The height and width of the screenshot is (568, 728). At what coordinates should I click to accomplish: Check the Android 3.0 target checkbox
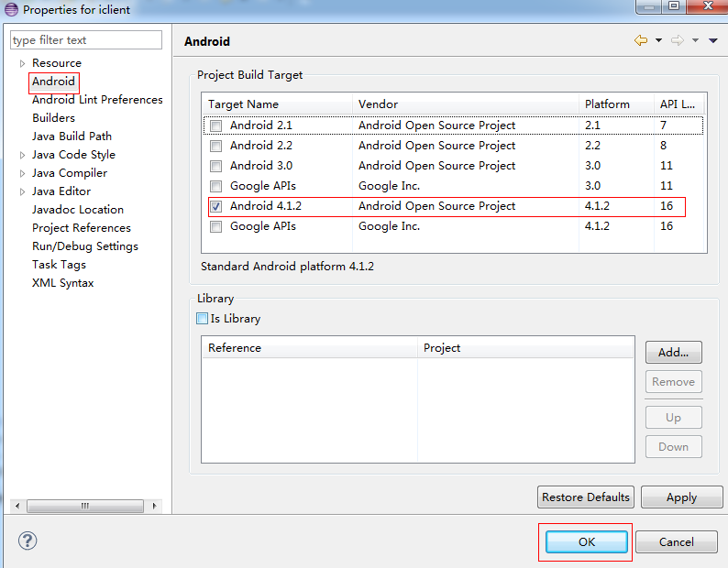tap(215, 166)
